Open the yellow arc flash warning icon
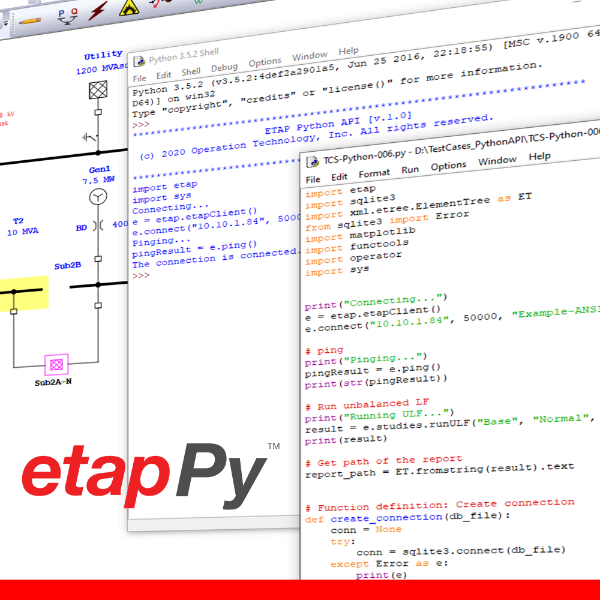600x600 pixels. coord(129,7)
